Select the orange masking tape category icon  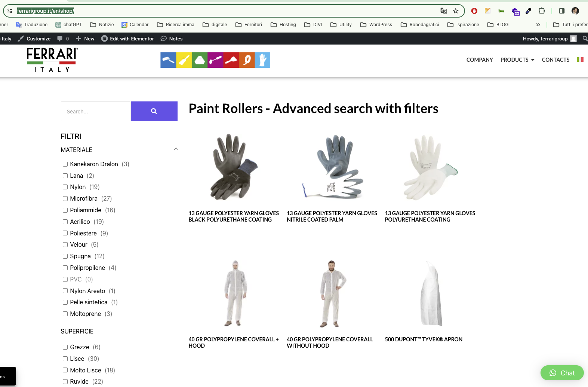247,60
